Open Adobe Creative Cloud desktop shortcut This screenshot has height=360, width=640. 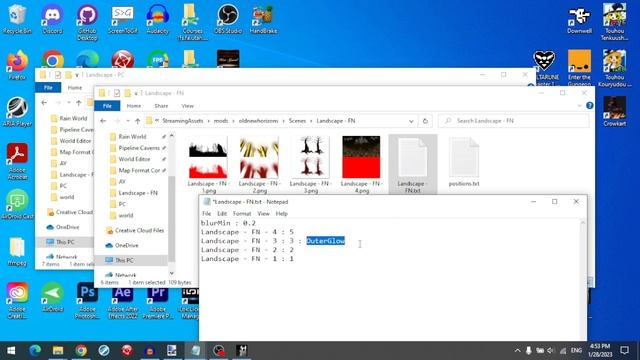(x=17, y=300)
